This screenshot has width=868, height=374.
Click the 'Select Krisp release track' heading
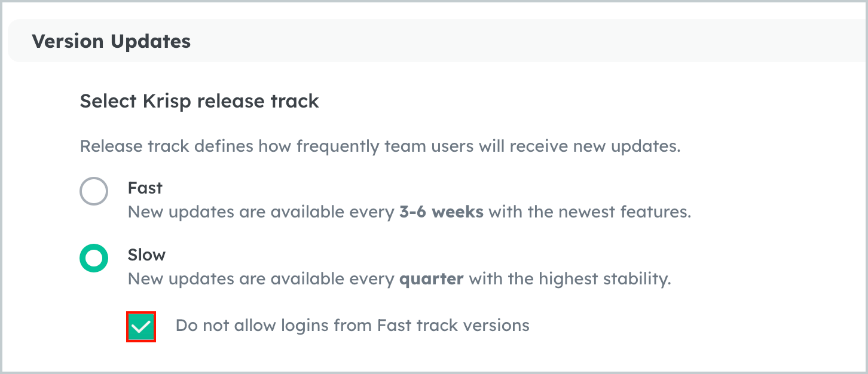[199, 101]
